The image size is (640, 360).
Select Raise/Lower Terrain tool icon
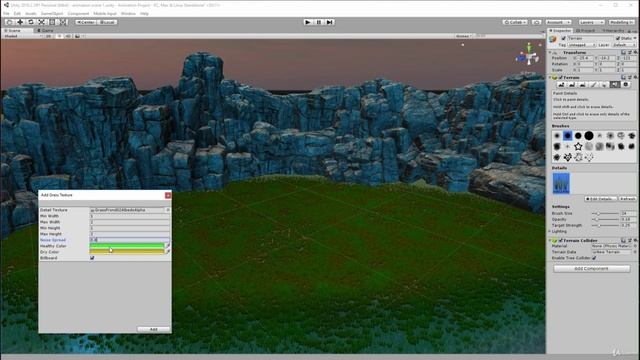click(561, 84)
